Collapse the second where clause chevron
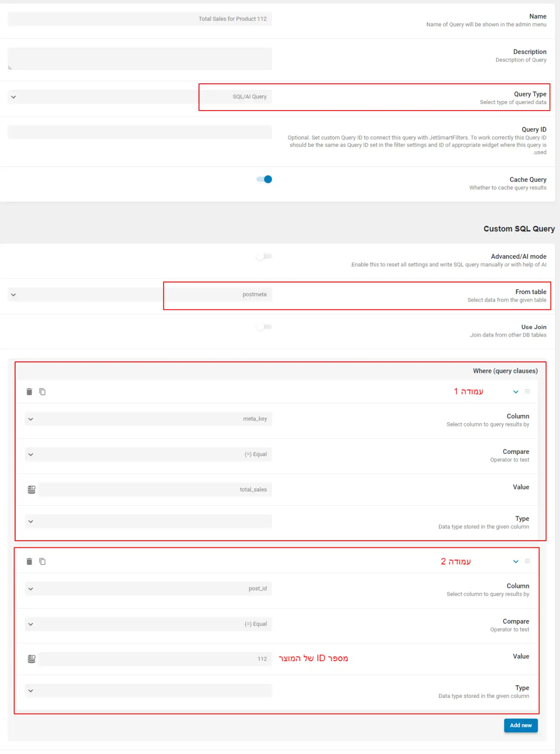The width and height of the screenshot is (560, 754). (516, 561)
